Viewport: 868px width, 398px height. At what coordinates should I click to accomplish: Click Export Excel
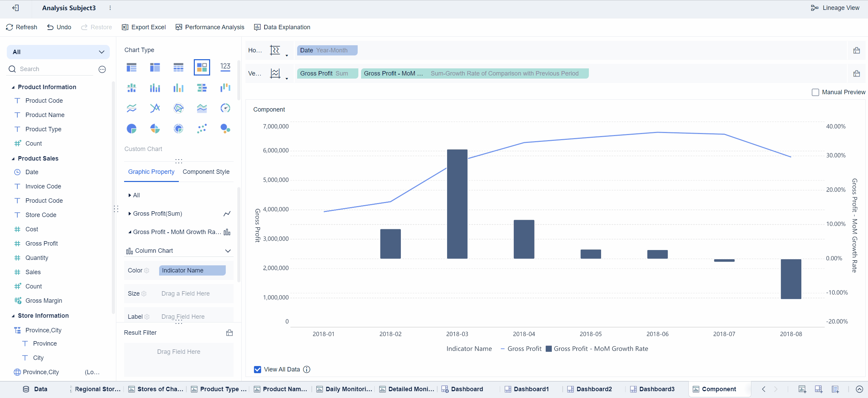point(143,27)
